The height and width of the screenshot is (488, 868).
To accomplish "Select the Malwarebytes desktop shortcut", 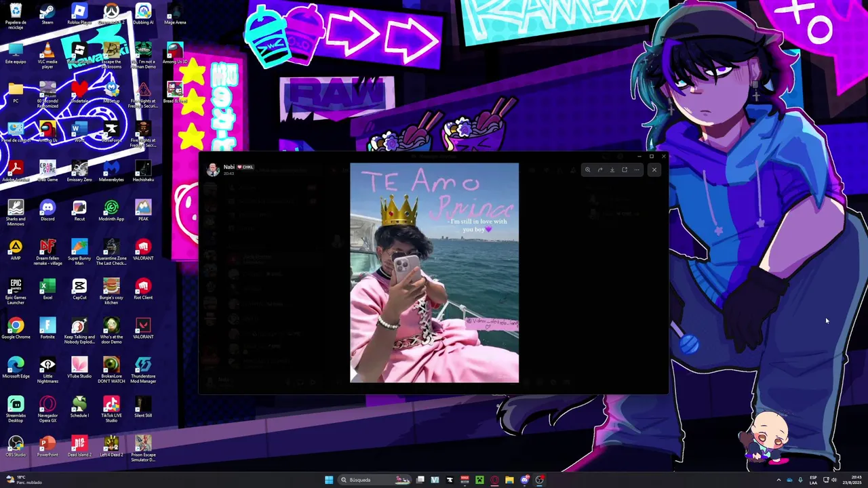I will pos(111,171).
